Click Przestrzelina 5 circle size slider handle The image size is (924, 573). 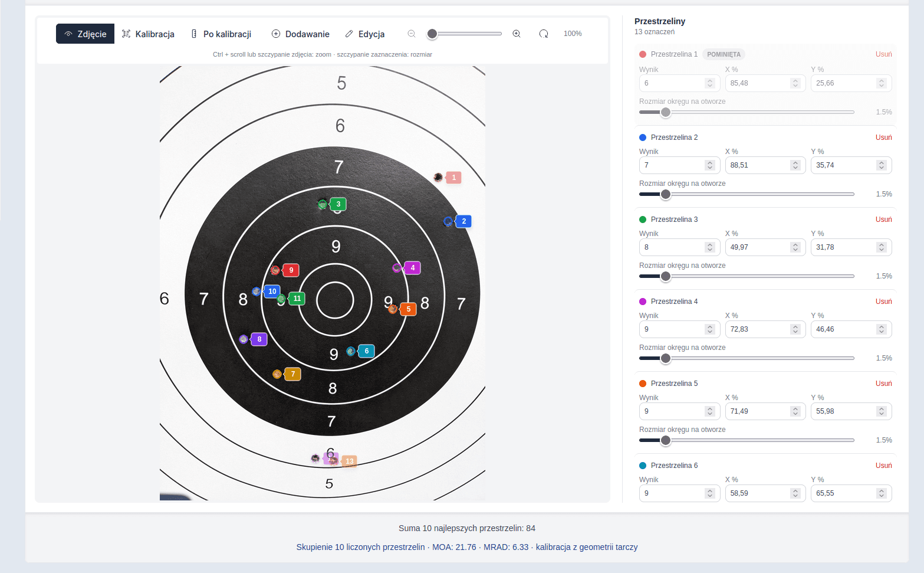click(x=666, y=440)
